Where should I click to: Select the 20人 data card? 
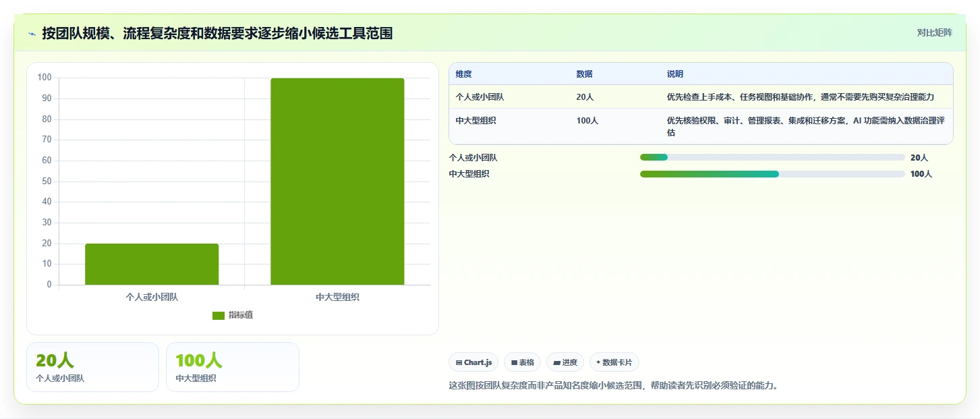[x=92, y=367]
